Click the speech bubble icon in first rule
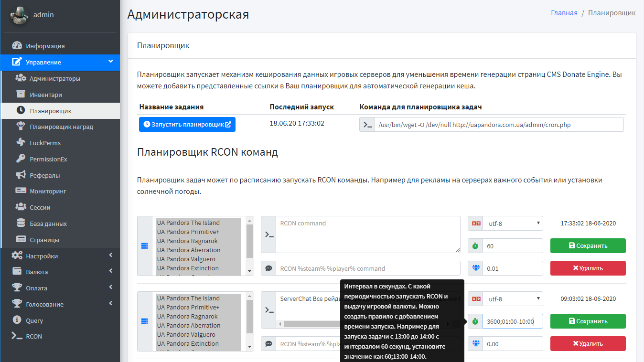Image resolution: width=644 pixels, height=362 pixels. pyautogui.click(x=269, y=268)
